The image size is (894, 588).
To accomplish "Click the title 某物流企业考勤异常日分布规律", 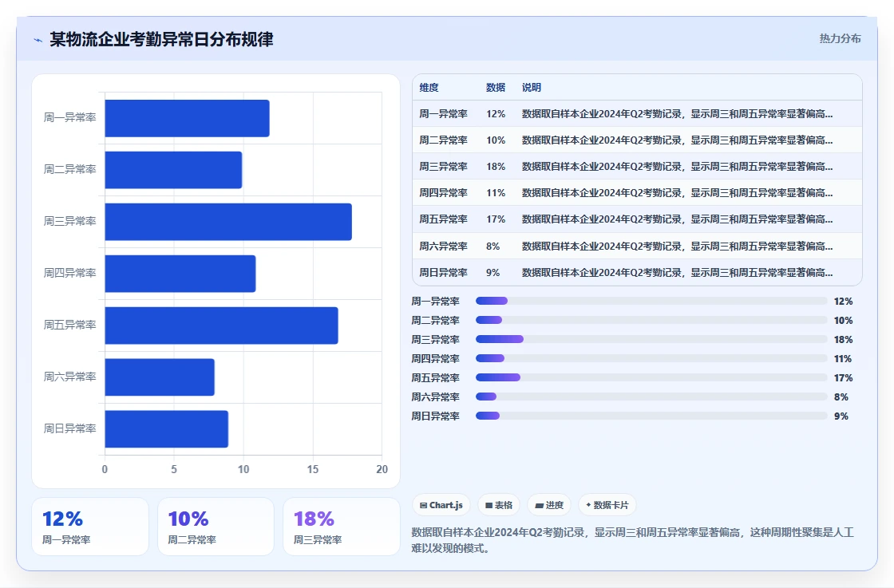I will pyautogui.click(x=161, y=39).
